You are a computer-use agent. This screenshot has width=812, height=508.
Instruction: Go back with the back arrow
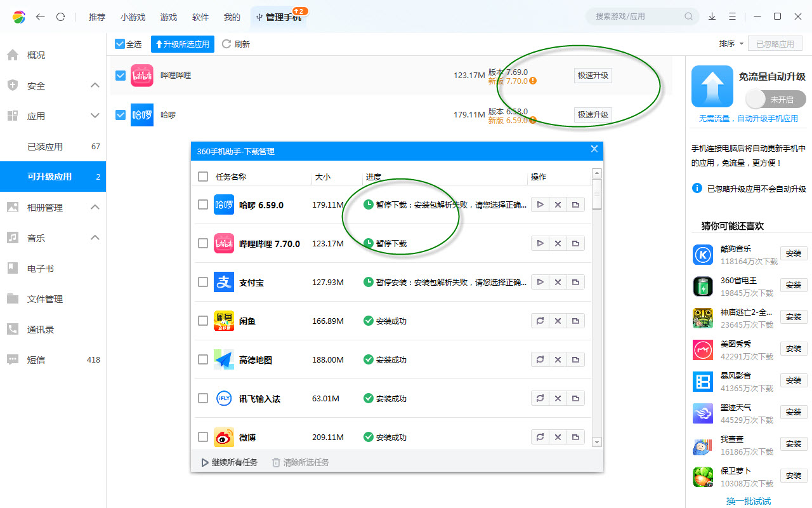point(40,17)
